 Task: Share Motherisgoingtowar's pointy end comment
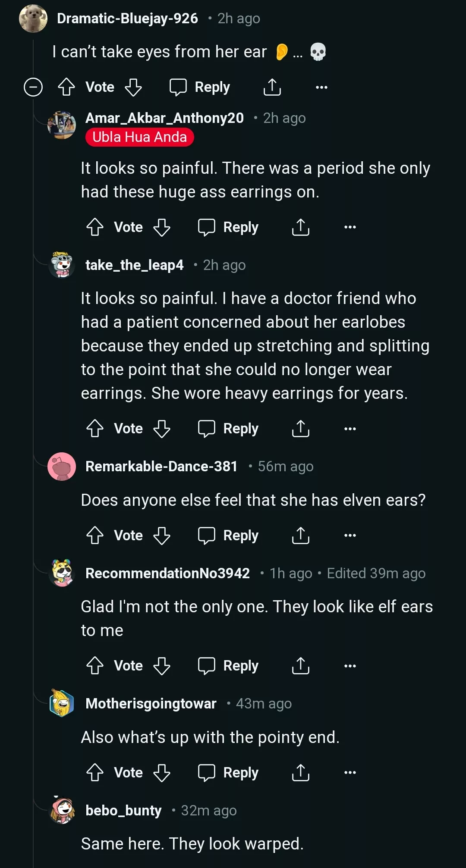(x=301, y=773)
